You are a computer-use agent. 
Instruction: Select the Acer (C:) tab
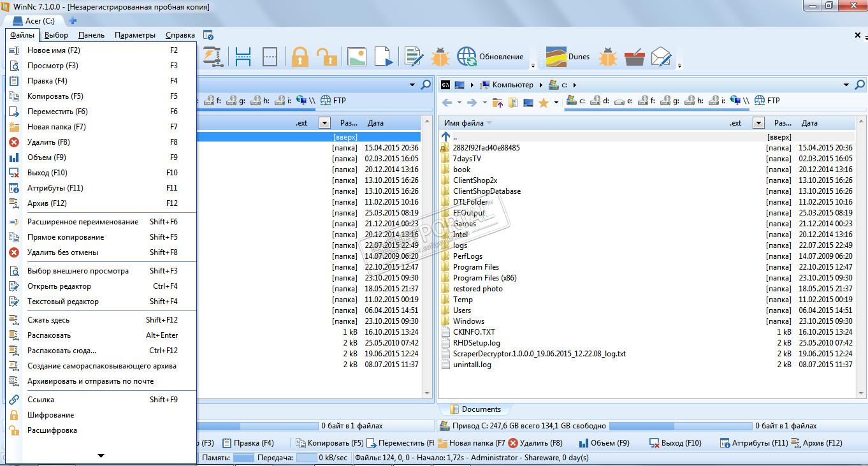pyautogui.click(x=34, y=21)
